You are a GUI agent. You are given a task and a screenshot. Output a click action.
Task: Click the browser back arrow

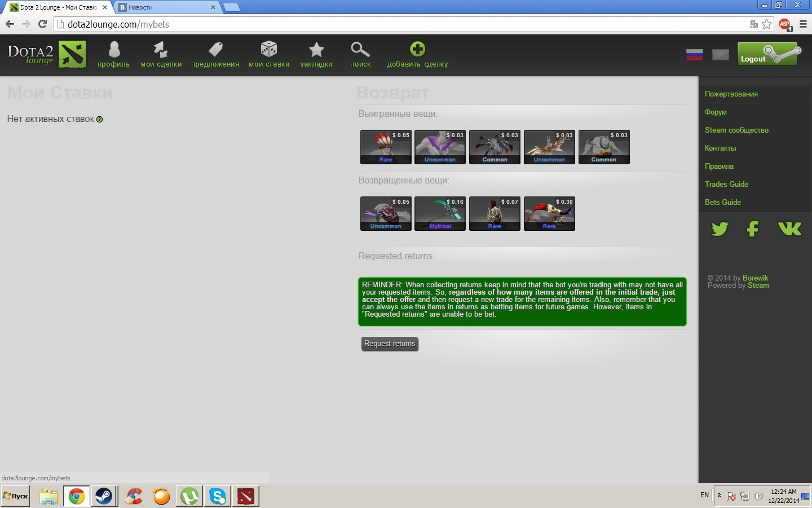[x=10, y=24]
